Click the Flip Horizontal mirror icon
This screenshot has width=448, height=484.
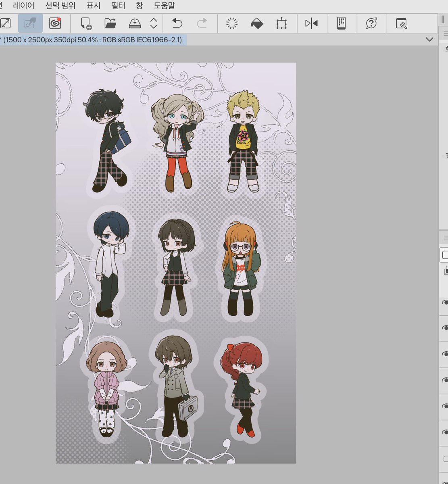tap(311, 23)
